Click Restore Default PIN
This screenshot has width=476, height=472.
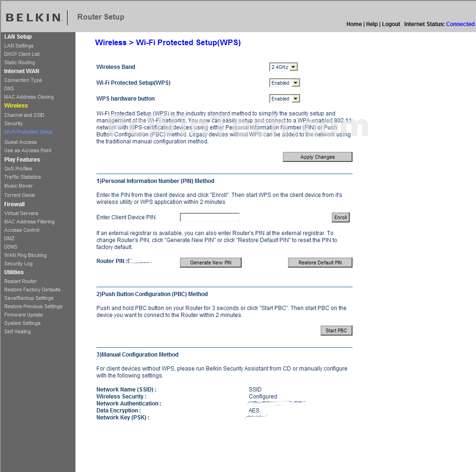pyautogui.click(x=320, y=263)
